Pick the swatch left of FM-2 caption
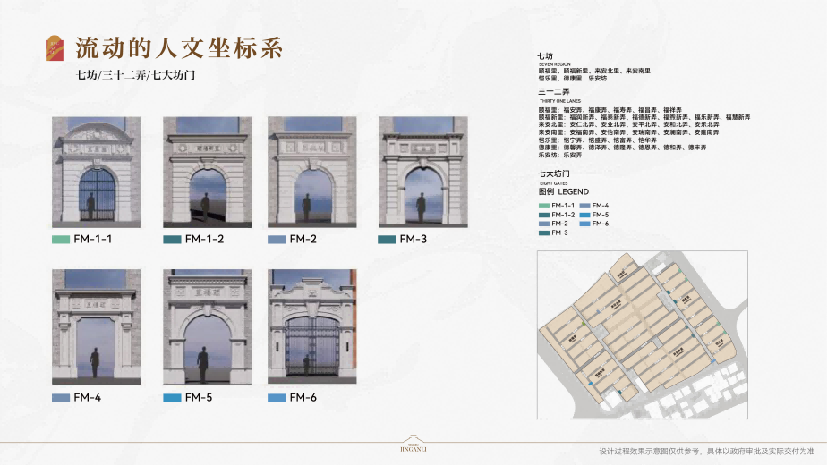 pyautogui.click(x=277, y=240)
